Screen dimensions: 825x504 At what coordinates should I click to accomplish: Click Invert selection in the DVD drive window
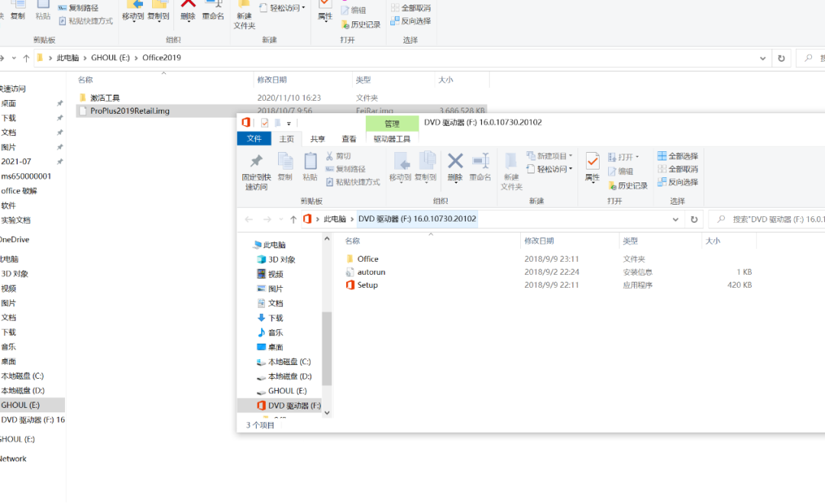coord(678,182)
